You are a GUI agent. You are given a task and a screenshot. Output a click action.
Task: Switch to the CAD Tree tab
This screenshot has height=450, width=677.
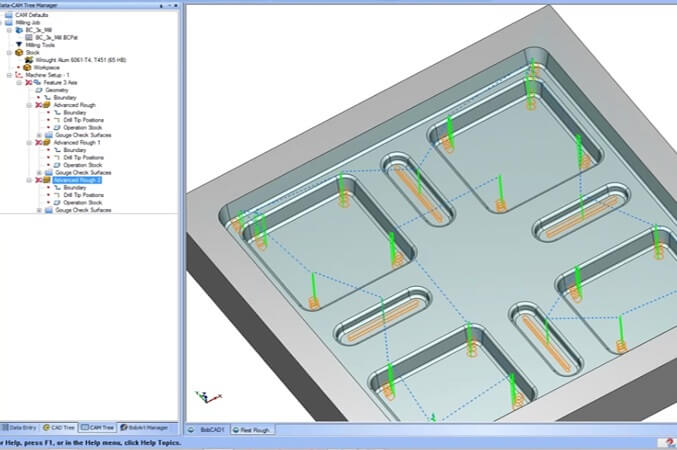[59, 428]
